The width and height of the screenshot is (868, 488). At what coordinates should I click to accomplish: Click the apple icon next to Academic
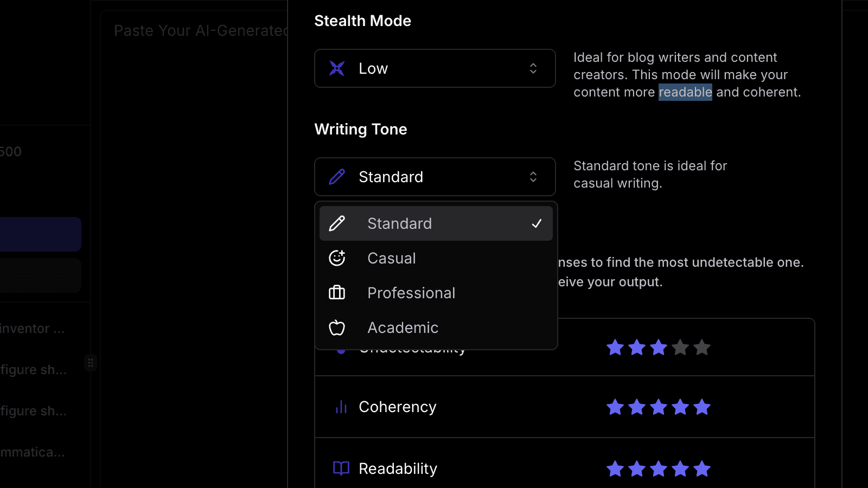coord(337,328)
